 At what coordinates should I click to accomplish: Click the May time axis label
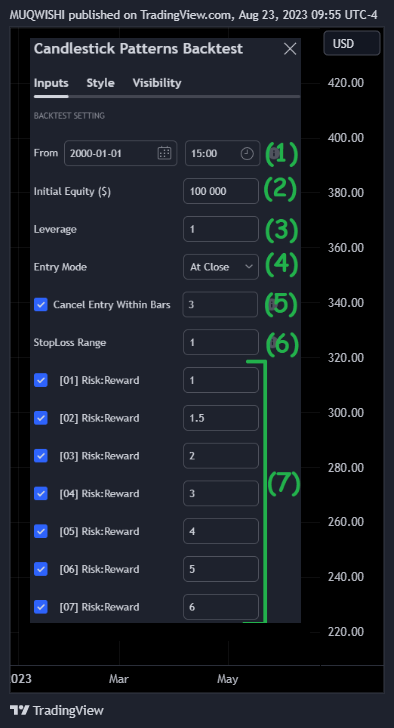[x=227, y=679]
